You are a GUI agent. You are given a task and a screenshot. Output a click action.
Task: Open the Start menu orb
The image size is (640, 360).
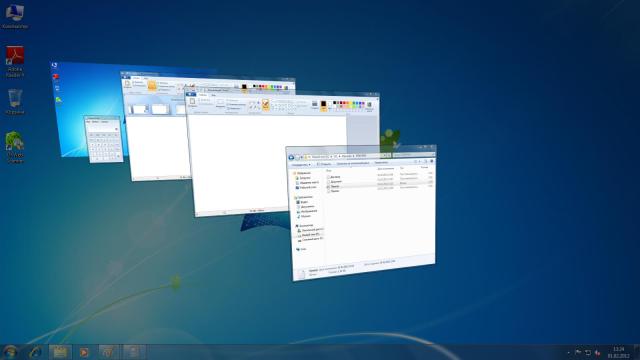10,352
